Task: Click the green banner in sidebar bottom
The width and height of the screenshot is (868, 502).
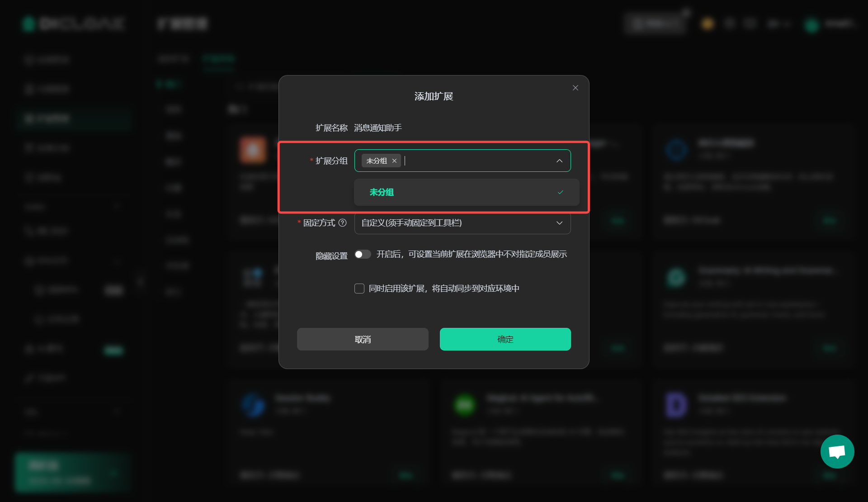Action: tap(72, 472)
